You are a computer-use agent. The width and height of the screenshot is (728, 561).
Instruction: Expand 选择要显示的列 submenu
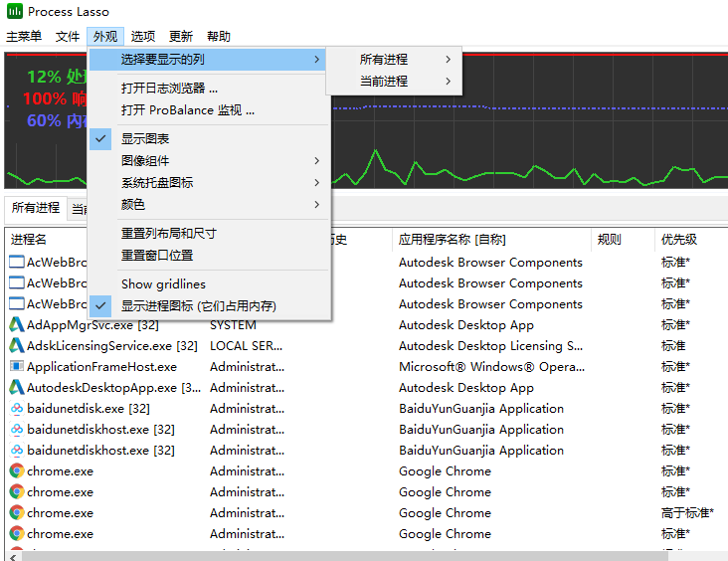[x=208, y=60]
